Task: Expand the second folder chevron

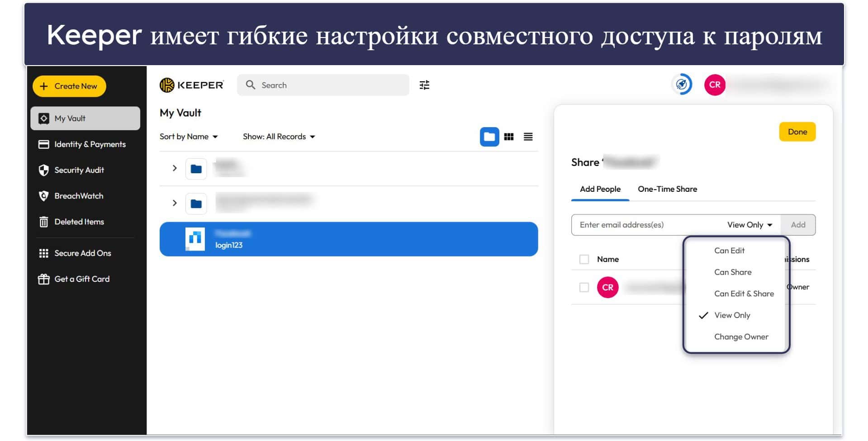Action: pyautogui.click(x=175, y=203)
